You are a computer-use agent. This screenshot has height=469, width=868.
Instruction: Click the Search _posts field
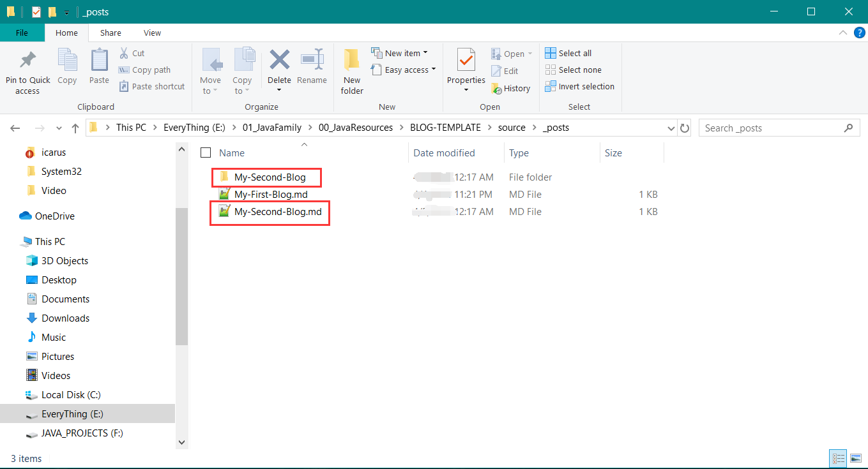click(773, 128)
